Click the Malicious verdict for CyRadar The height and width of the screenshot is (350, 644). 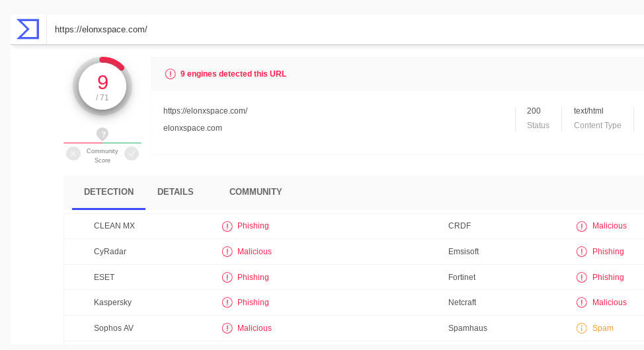(255, 252)
